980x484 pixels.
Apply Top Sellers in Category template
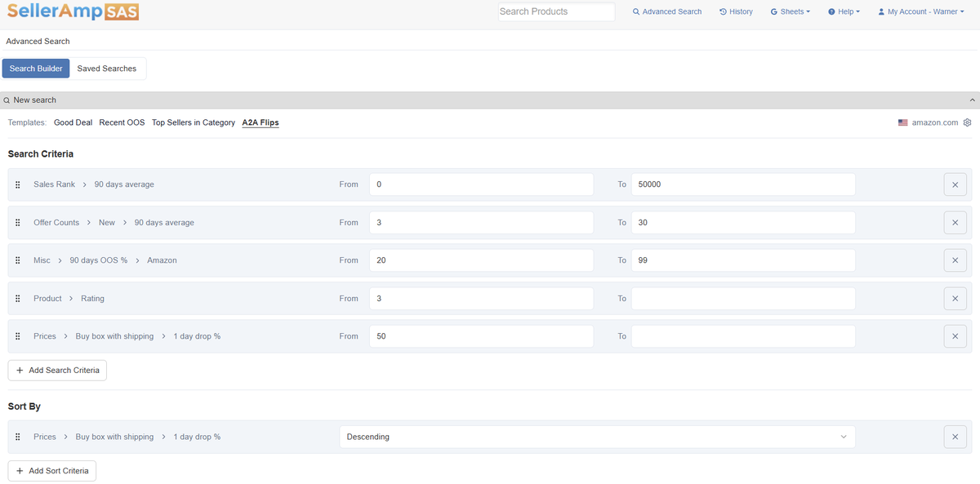(x=194, y=122)
